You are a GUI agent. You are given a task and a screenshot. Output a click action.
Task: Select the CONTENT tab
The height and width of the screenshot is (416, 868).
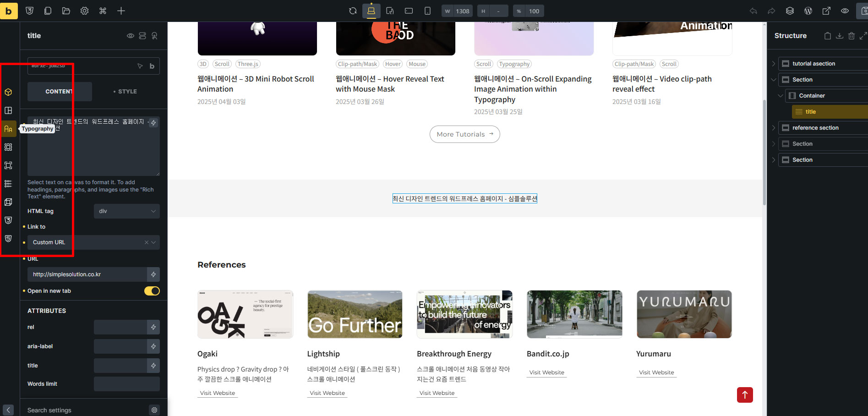pyautogui.click(x=60, y=92)
